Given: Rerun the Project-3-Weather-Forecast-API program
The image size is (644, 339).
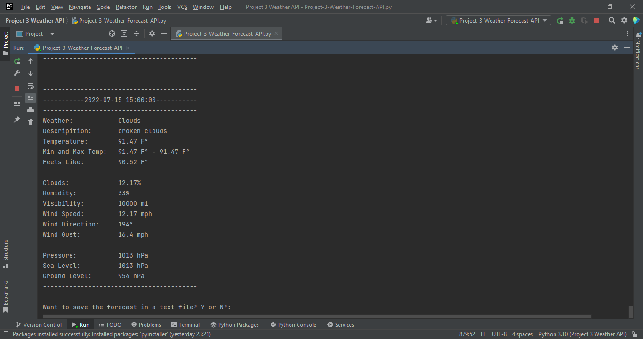Looking at the screenshot, I should (x=17, y=61).
